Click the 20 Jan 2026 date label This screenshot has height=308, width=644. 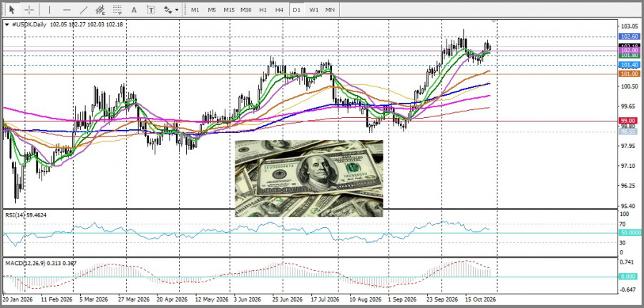(17, 299)
